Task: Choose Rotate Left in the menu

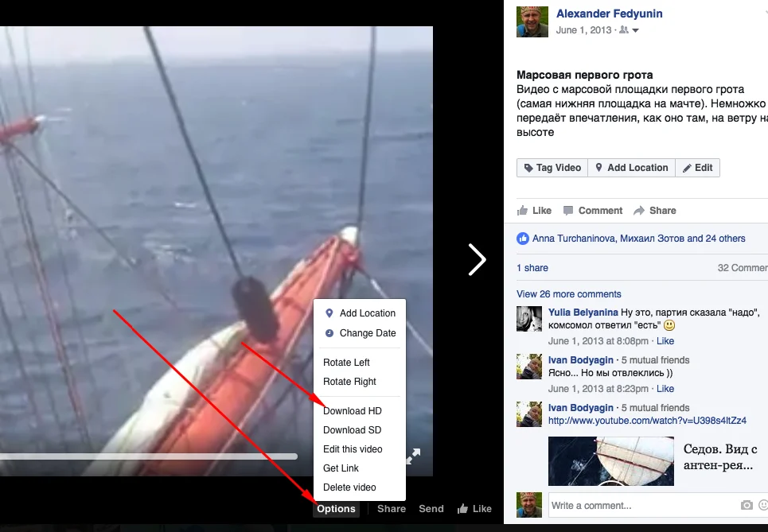Action: click(346, 363)
